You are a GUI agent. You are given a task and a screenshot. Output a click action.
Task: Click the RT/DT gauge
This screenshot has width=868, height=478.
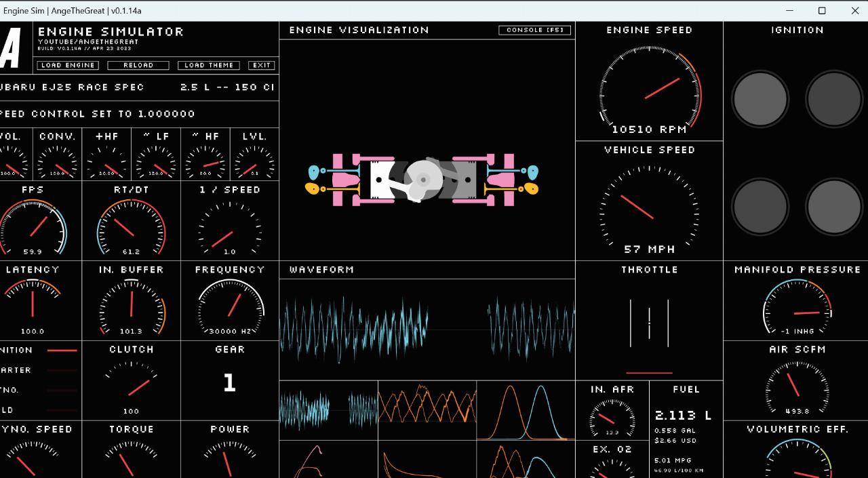coord(132,227)
